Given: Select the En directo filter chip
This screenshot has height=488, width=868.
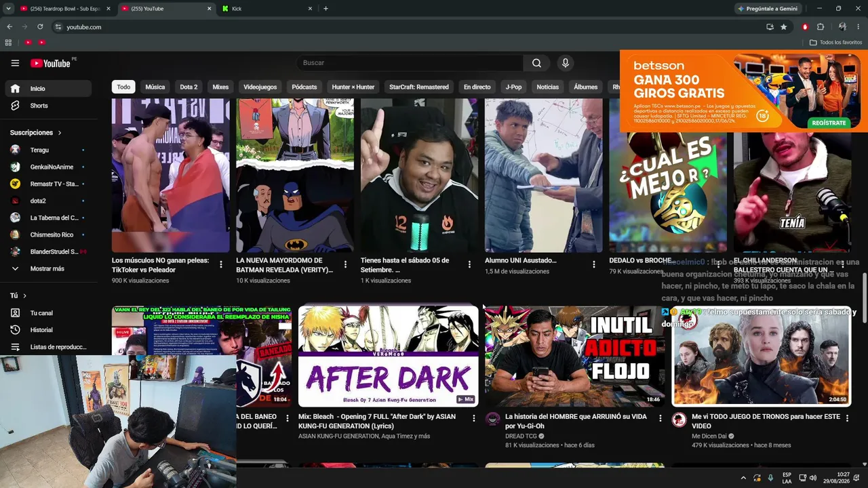Looking at the screenshot, I should (x=477, y=87).
